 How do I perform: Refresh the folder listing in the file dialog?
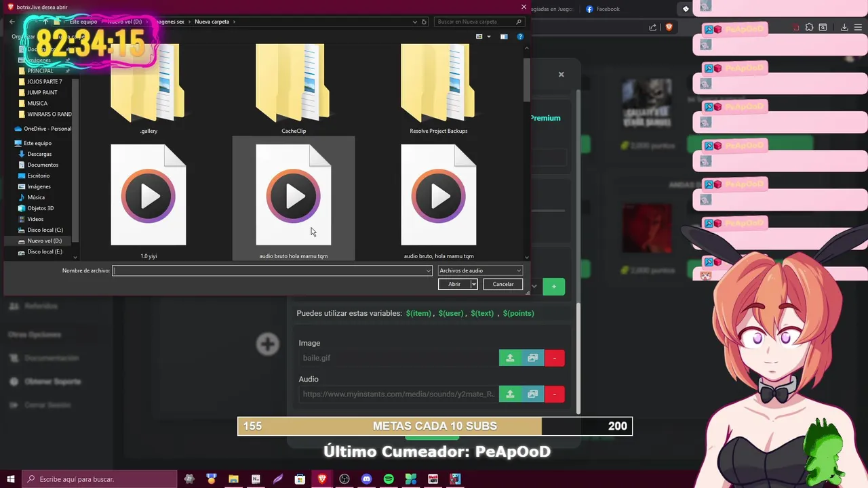pos(425,22)
